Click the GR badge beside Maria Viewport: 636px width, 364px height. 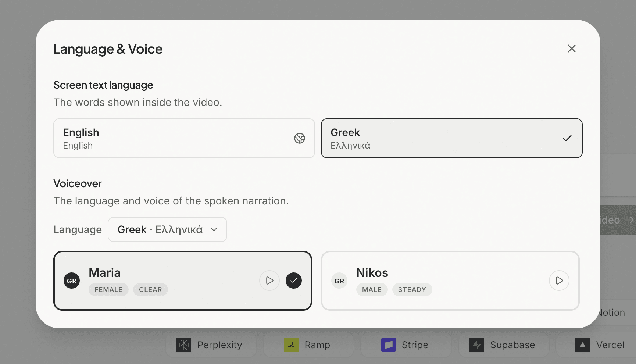tap(72, 281)
